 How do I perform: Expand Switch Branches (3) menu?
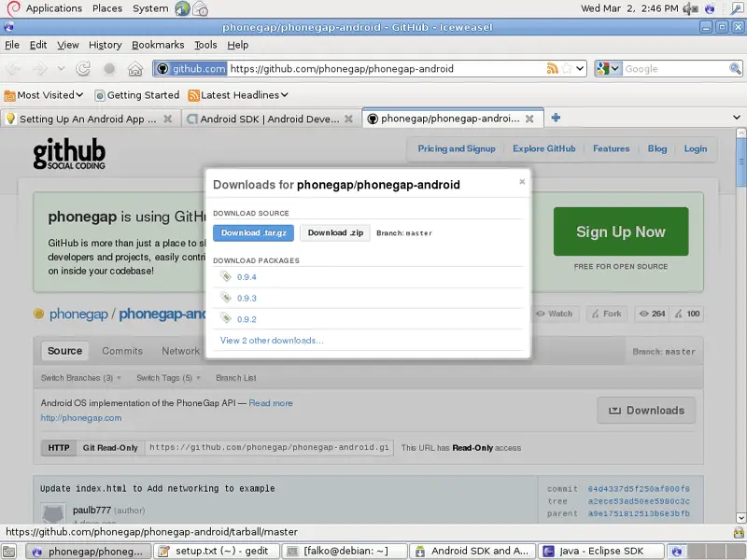click(x=81, y=378)
